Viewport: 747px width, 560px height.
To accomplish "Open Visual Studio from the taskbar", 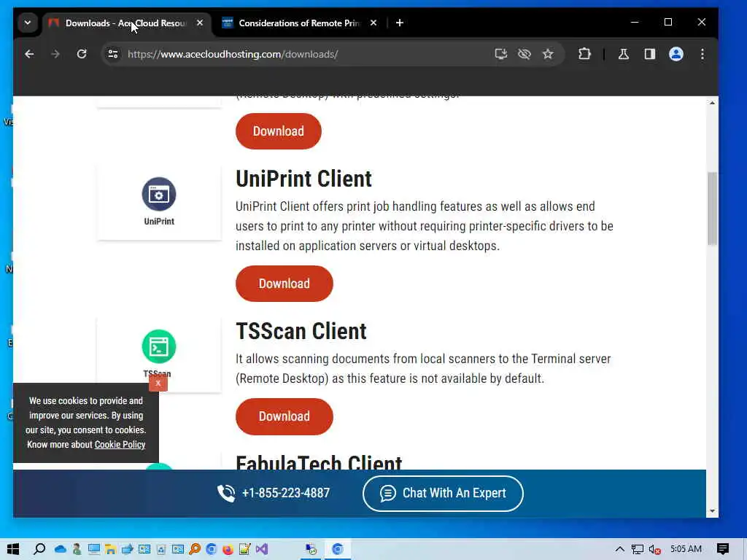I will 262,549.
